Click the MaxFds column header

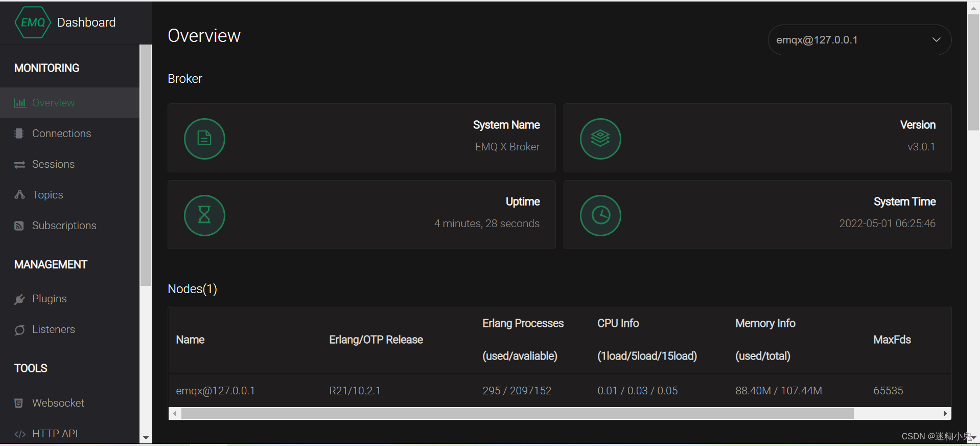pos(892,340)
